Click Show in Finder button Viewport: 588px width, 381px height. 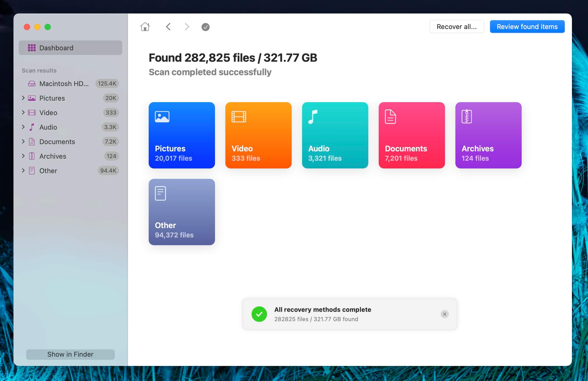pos(70,354)
